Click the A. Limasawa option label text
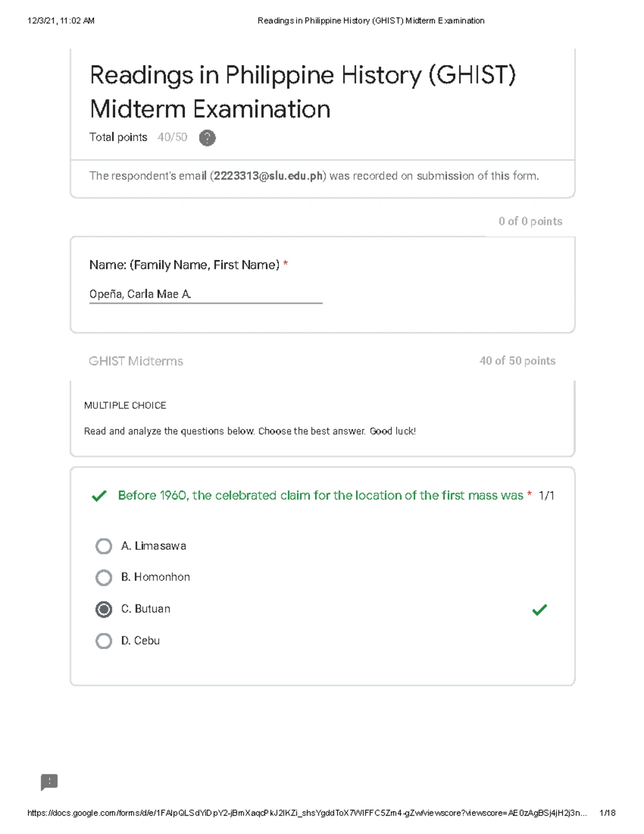This screenshot has height=834, width=644. pos(153,546)
